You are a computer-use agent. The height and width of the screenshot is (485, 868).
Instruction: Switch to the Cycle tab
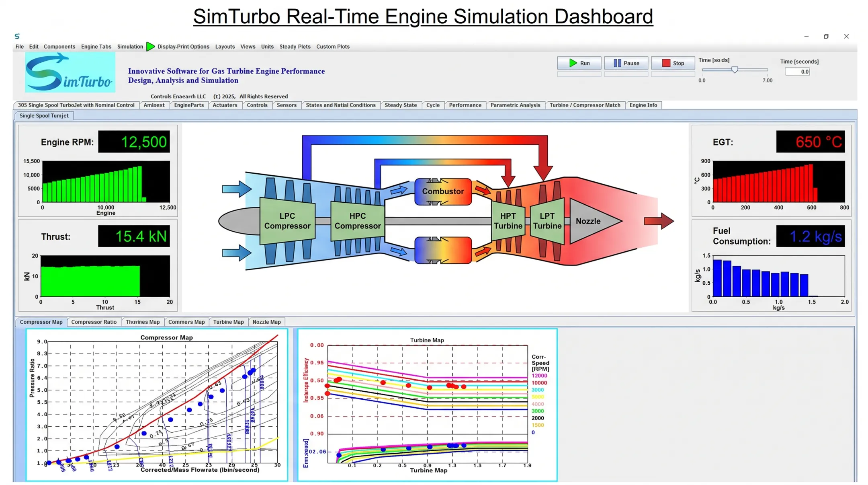click(x=433, y=105)
